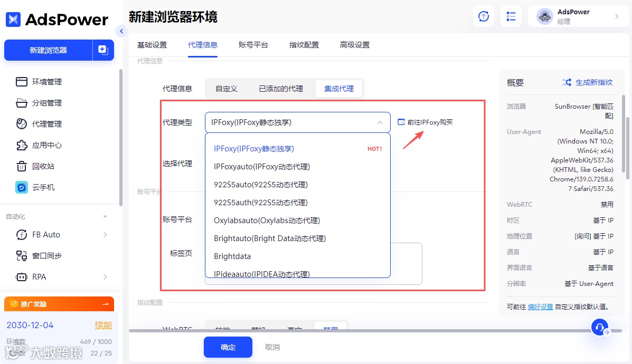Choose IPFoxyauto(IPFoxy动态代理) option
Image resolution: width=632 pixels, height=364 pixels.
(x=298, y=167)
